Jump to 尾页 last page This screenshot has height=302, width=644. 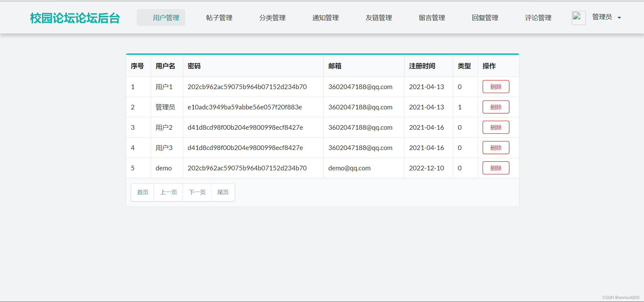223,192
